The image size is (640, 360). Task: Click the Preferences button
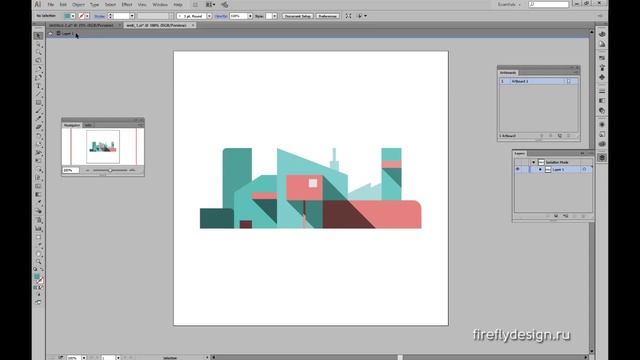pyautogui.click(x=327, y=16)
